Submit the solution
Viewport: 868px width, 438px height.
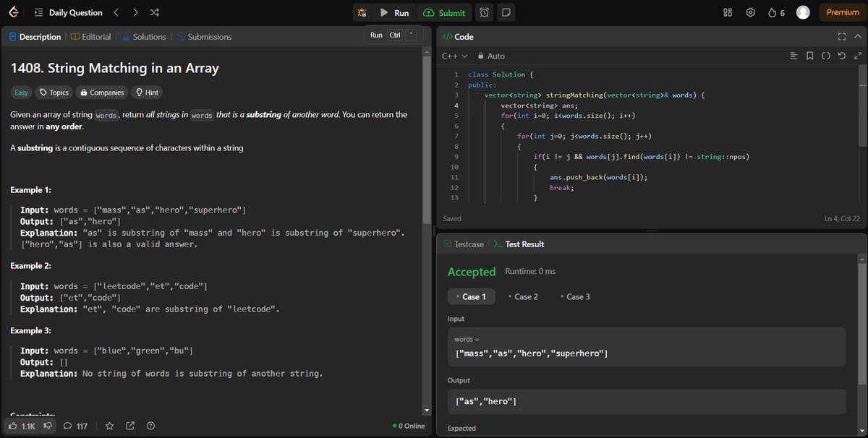tap(444, 13)
